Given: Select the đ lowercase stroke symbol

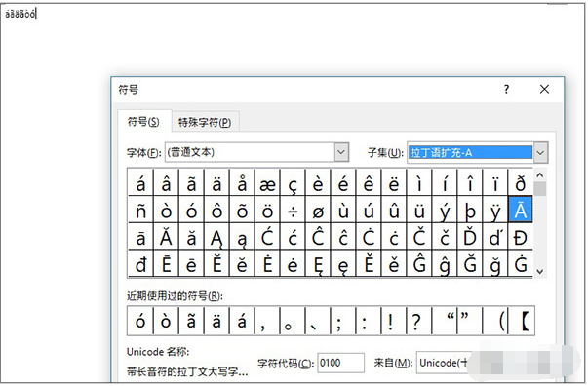Looking at the screenshot, I should [x=140, y=264].
